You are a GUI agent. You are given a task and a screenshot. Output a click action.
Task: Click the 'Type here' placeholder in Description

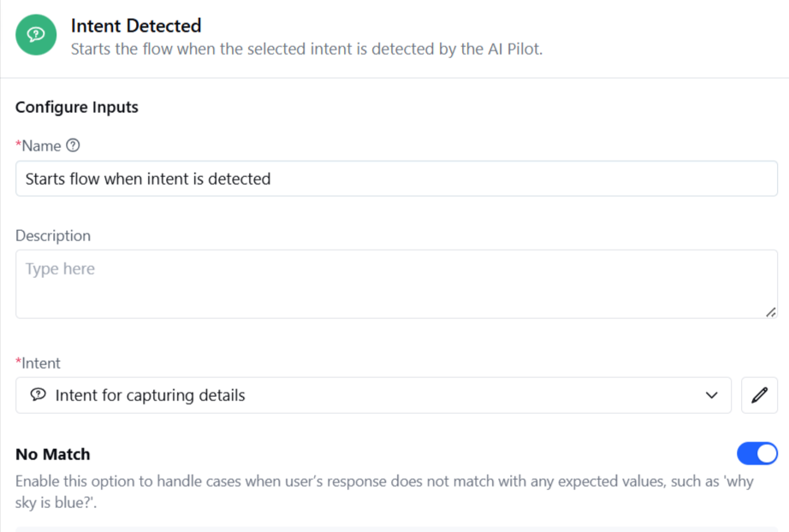pyautogui.click(x=60, y=268)
